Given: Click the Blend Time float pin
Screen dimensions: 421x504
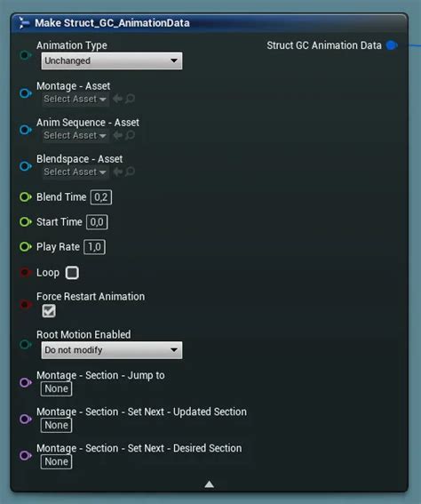Looking at the screenshot, I should point(26,197).
